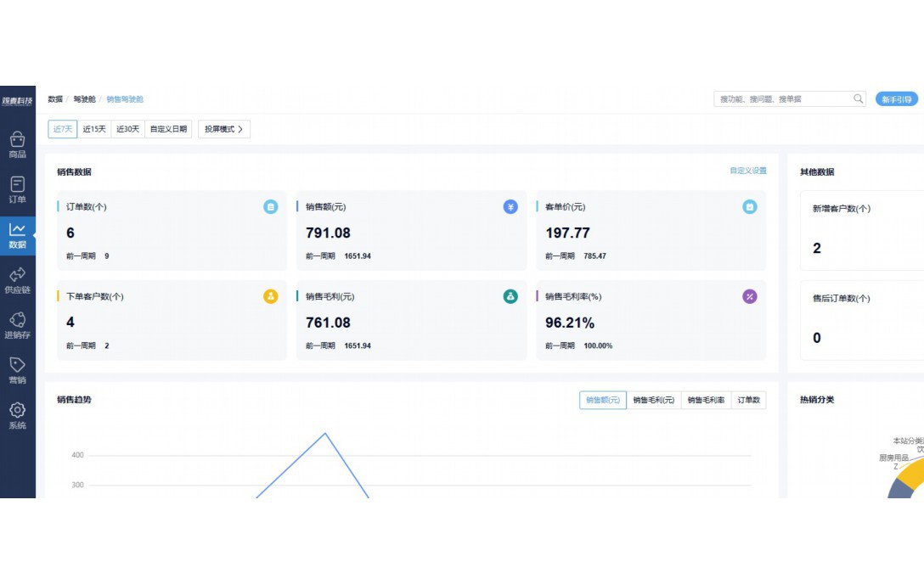Switch trend chart to 订单数 tab
Screen dimensions: 924x584
(748, 400)
